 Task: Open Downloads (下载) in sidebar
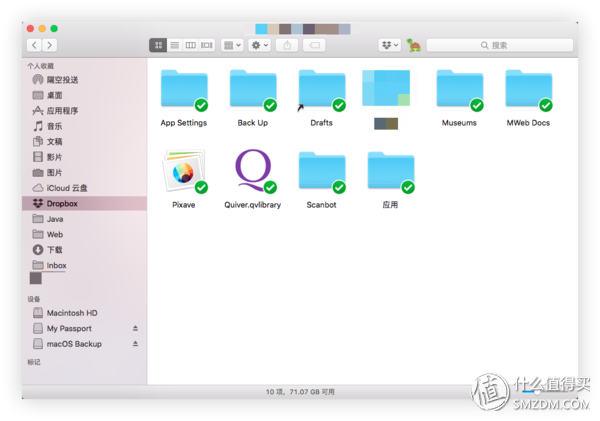coord(84,250)
